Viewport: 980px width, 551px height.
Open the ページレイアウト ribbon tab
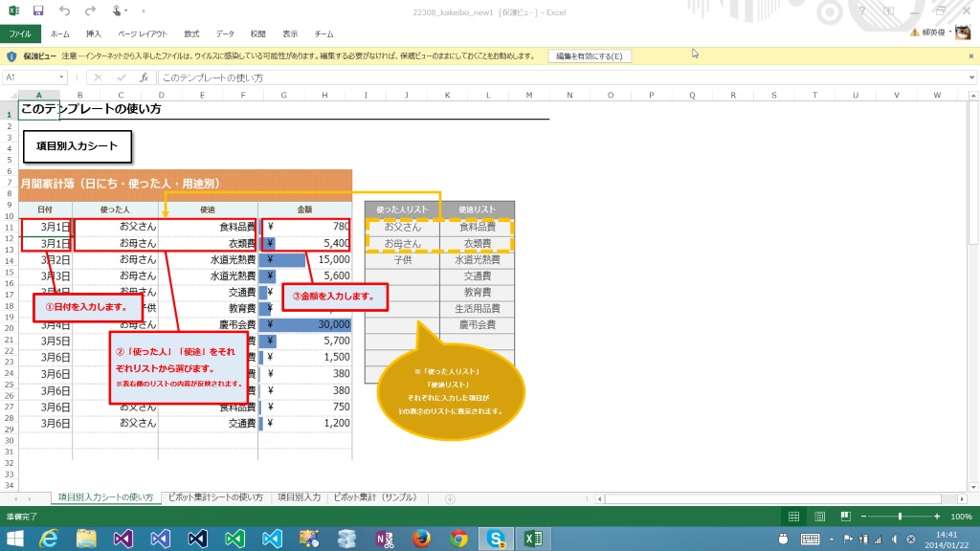143,33
